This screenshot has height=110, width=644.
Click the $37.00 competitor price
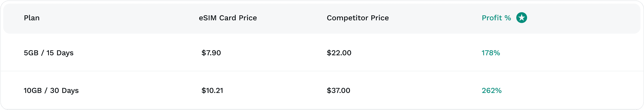point(338,90)
